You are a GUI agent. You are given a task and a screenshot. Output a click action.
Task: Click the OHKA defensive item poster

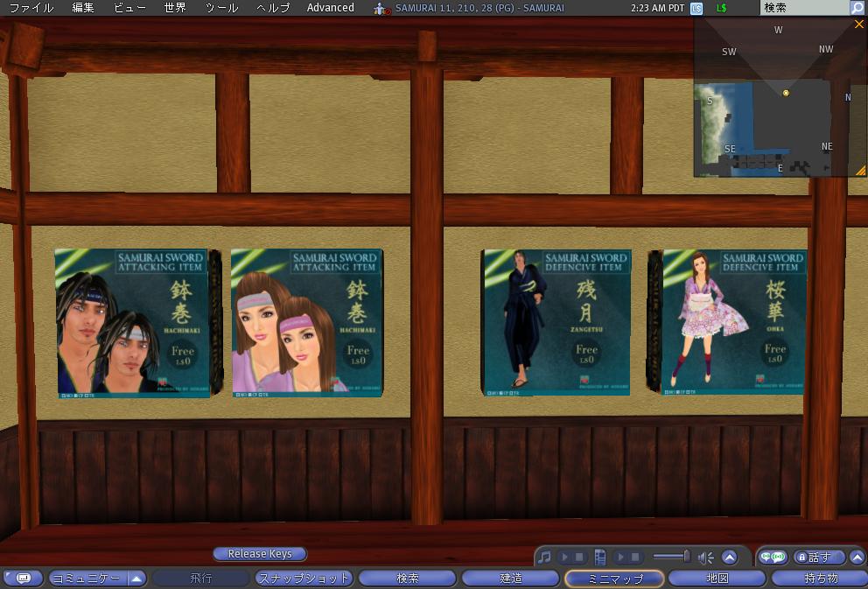click(733, 322)
